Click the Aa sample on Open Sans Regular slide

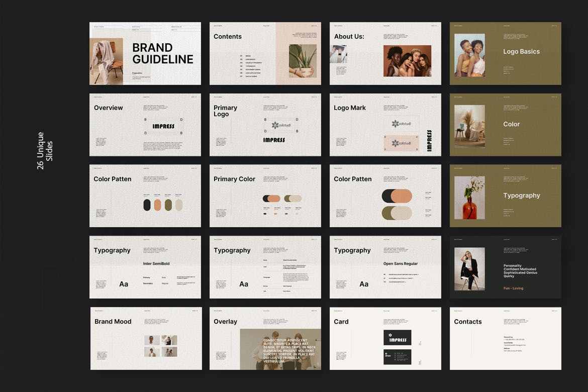[x=364, y=284]
